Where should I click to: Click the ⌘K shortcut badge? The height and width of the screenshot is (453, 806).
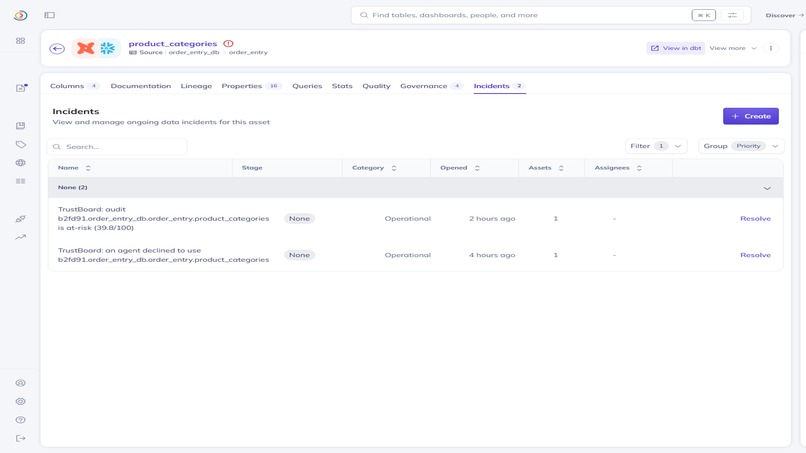pos(704,15)
